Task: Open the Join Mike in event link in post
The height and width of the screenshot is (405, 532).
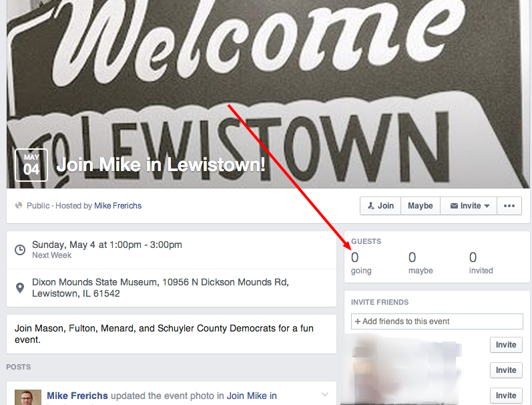Action: (252, 396)
